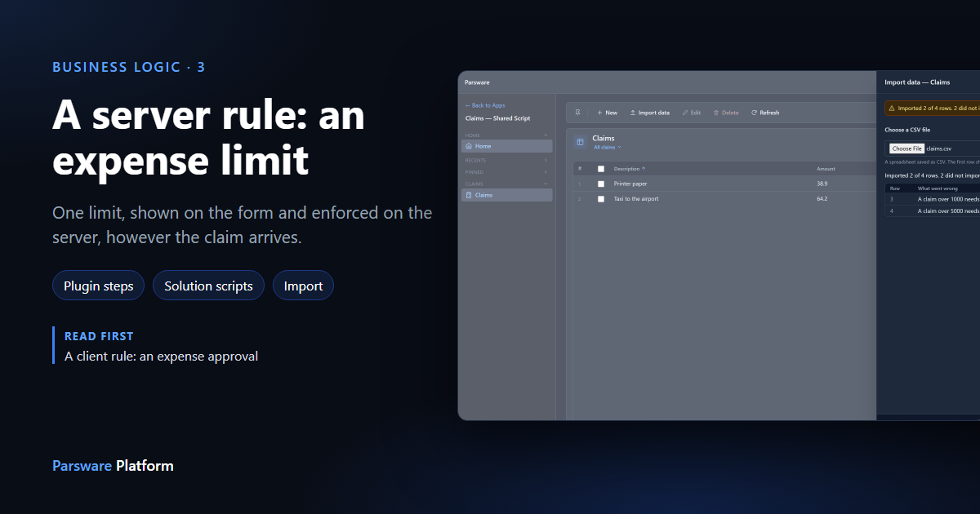Click the Plugin steps tag

click(99, 286)
